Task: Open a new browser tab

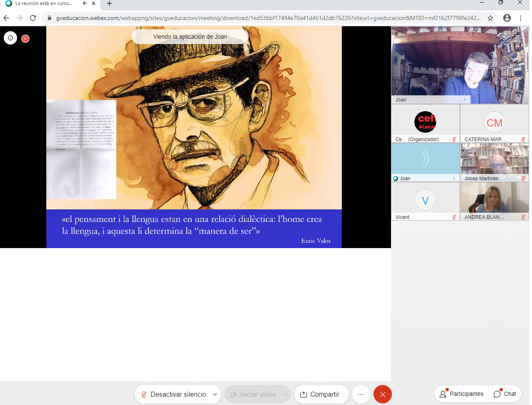Action: click(109, 3)
